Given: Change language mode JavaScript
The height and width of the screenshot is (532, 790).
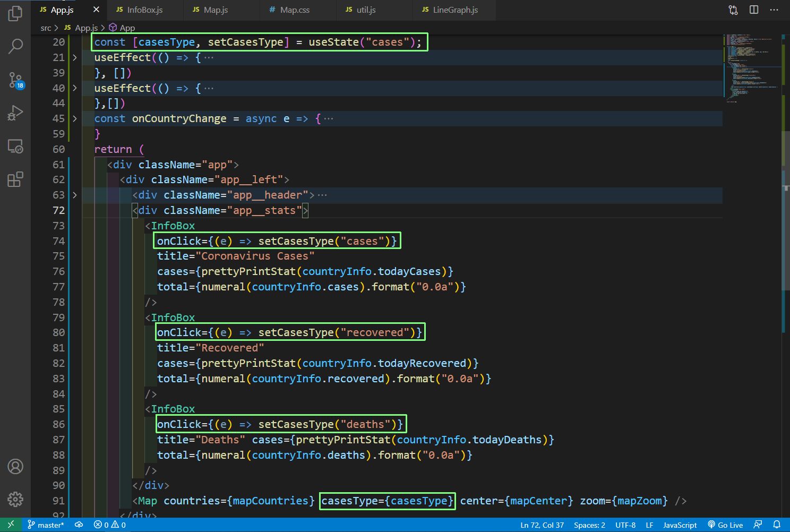Looking at the screenshot, I should [680, 525].
